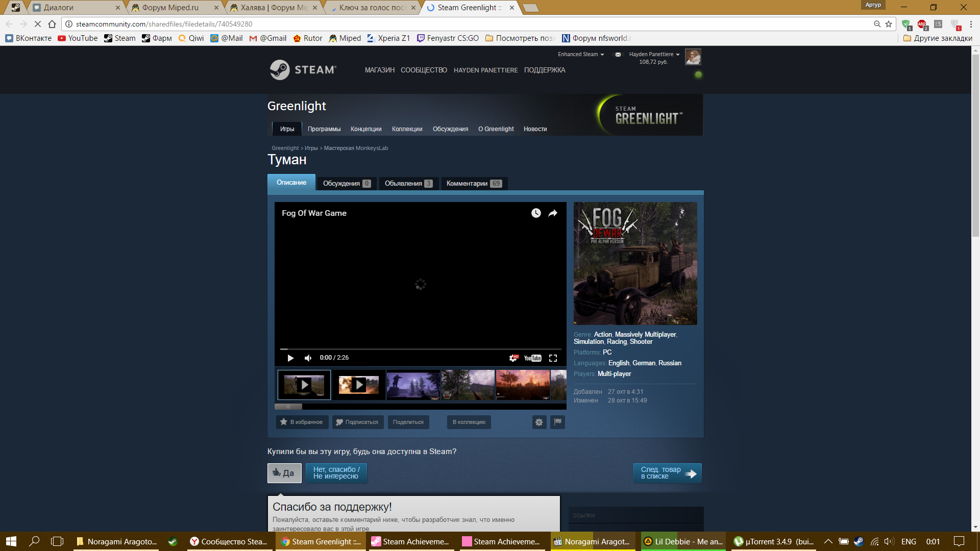
Task: Vote Да with thumbs up
Action: click(285, 473)
